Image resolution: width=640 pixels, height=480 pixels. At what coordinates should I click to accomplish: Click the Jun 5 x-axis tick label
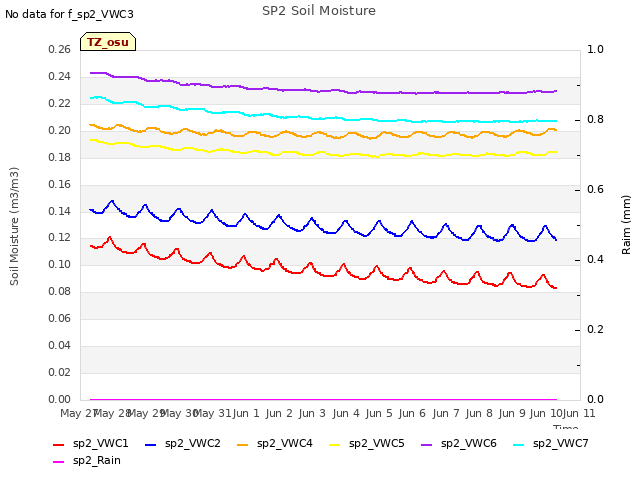pyautogui.click(x=379, y=413)
